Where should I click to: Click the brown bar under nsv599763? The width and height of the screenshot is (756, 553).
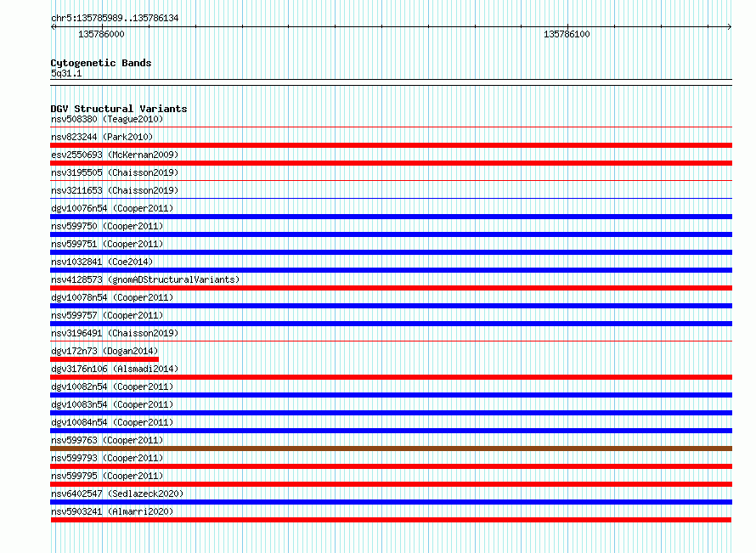[391, 449]
